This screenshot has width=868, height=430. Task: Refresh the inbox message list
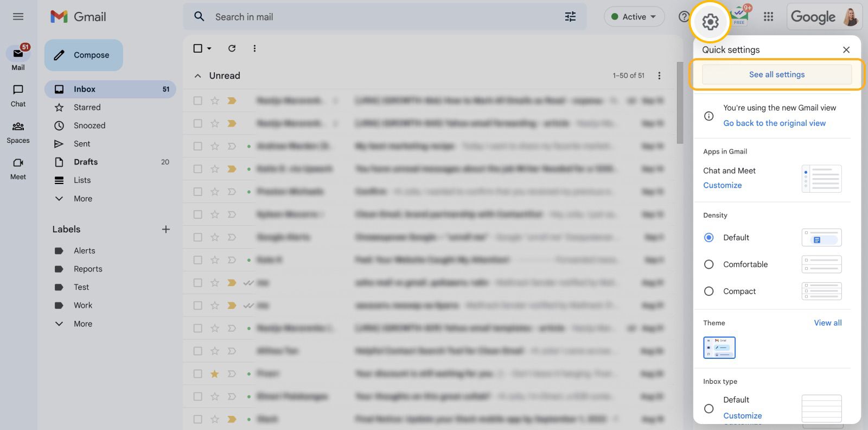click(232, 48)
